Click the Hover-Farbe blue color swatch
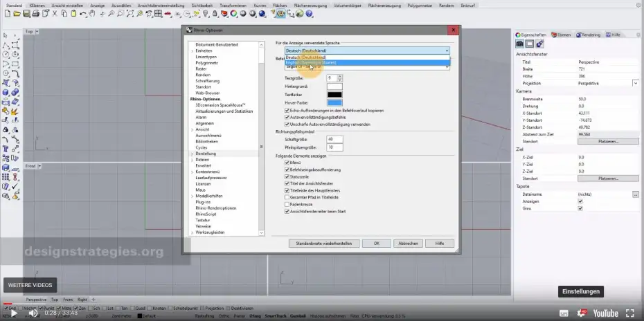 334,102
